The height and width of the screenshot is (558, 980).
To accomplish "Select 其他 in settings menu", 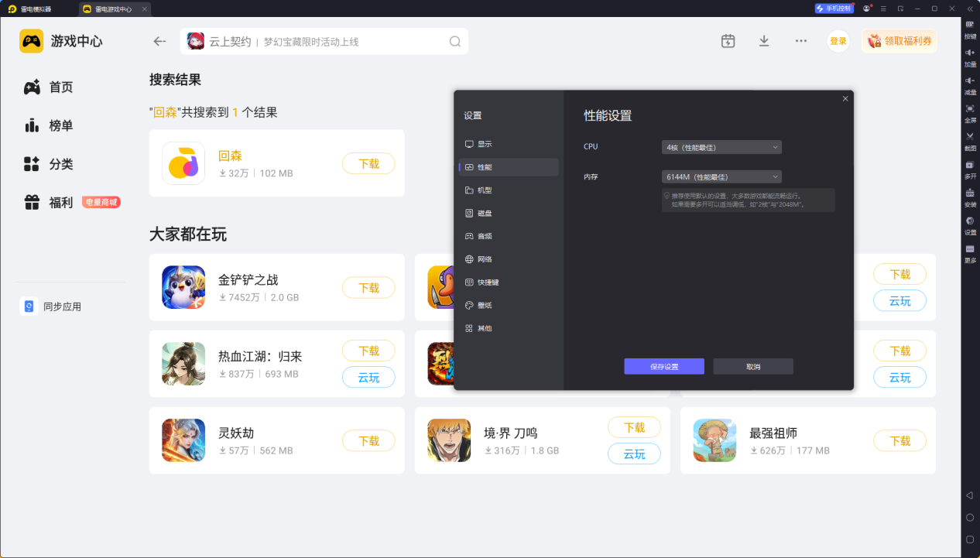I will click(x=509, y=328).
